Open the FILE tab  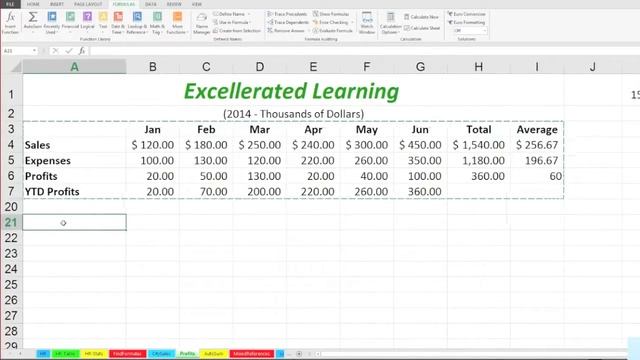10,4
